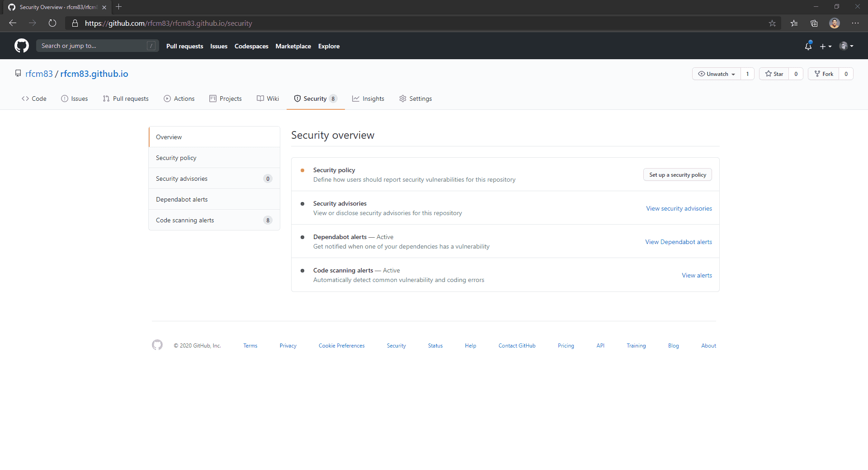Open the Status footer link
This screenshot has width=868, height=470.
coord(435,346)
